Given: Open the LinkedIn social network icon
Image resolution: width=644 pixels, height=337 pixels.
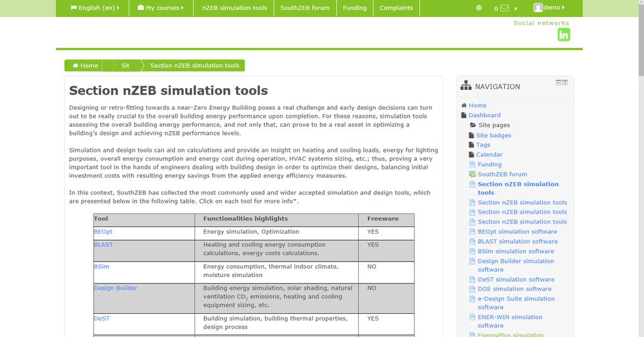Looking at the screenshot, I should click(563, 35).
